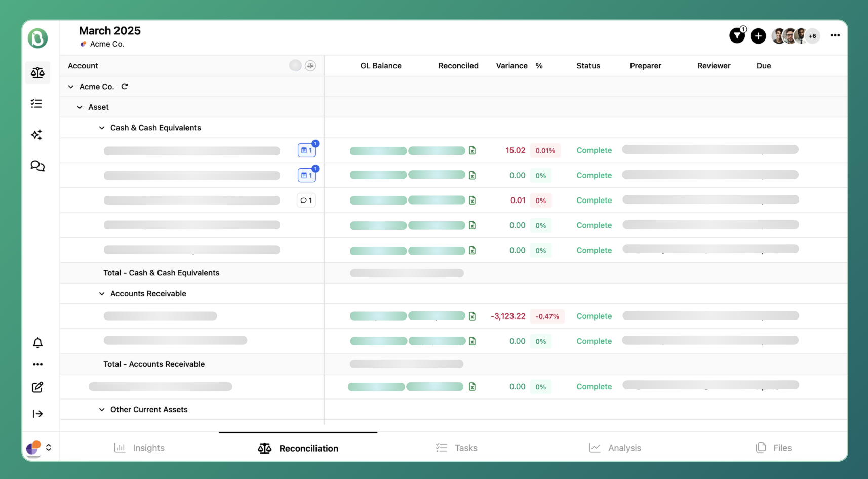
Task: Click the compose edit note sidebar icon
Action: coord(37,387)
